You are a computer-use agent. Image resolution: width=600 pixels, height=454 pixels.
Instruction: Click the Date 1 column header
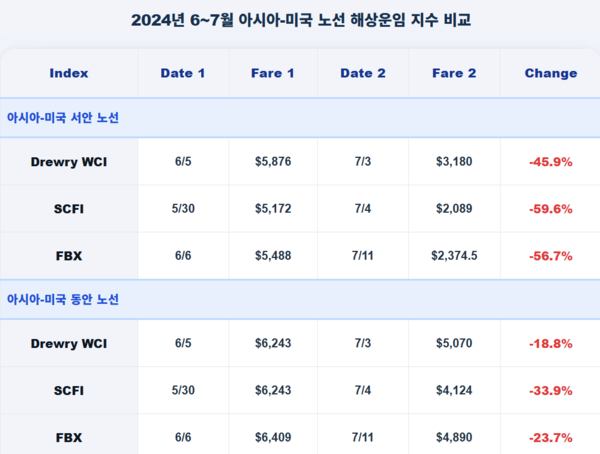pyautogui.click(x=183, y=73)
